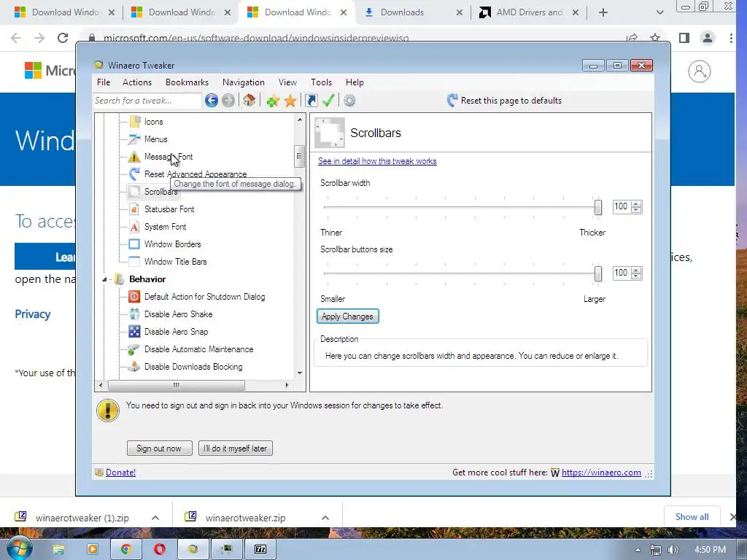The image size is (747, 560).
Task: Switch to the AMD Drivers browser tab
Action: click(529, 12)
